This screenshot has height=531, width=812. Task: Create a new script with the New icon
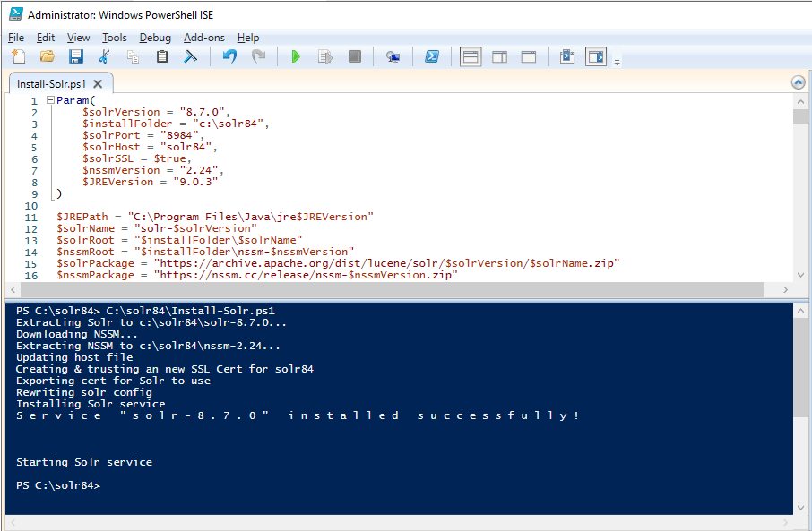(x=19, y=56)
